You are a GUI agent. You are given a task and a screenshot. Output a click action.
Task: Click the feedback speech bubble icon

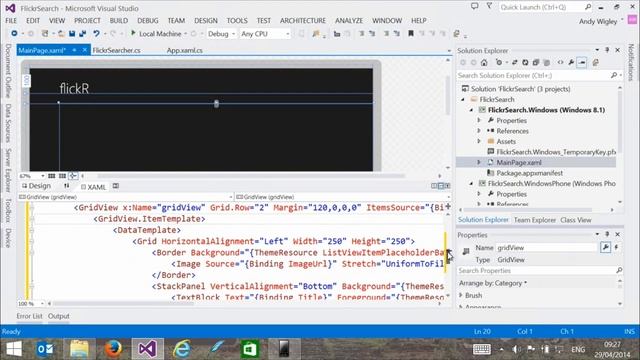coord(474,7)
